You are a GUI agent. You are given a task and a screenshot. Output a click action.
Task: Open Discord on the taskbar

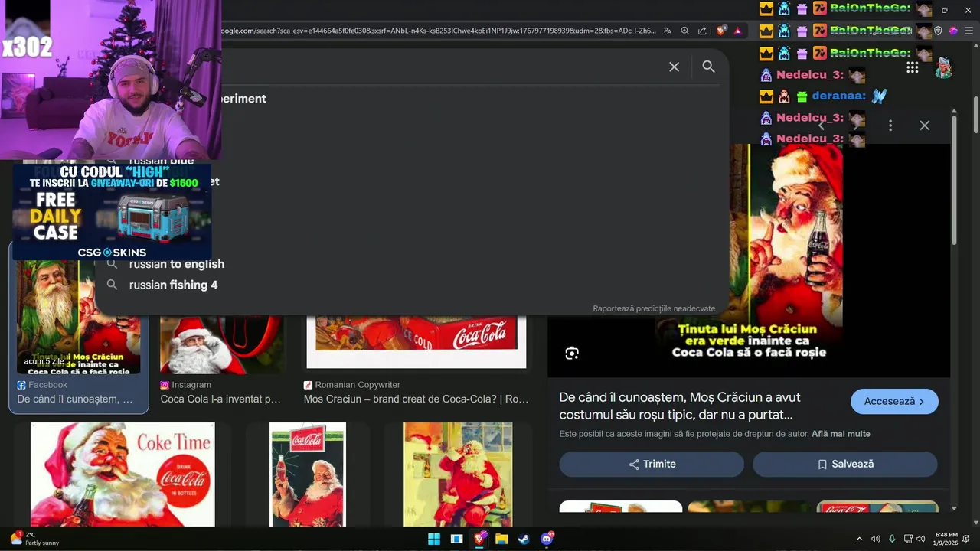(547, 539)
